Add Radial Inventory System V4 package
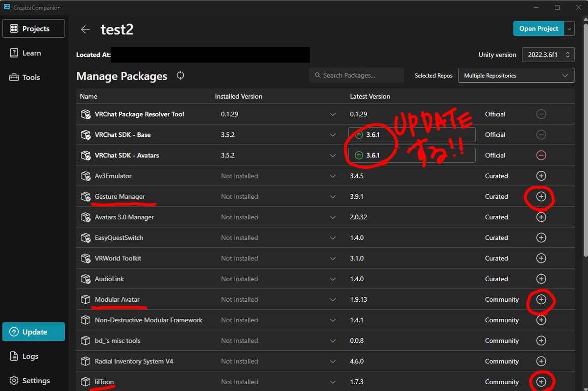This screenshot has height=391, width=588. (541, 361)
